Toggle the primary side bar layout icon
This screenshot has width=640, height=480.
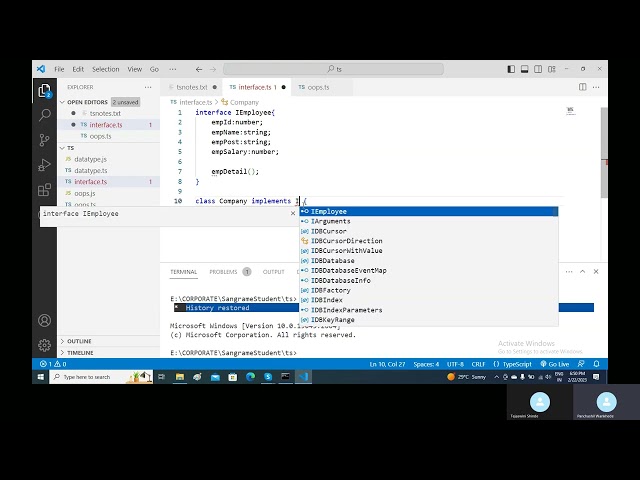511,69
